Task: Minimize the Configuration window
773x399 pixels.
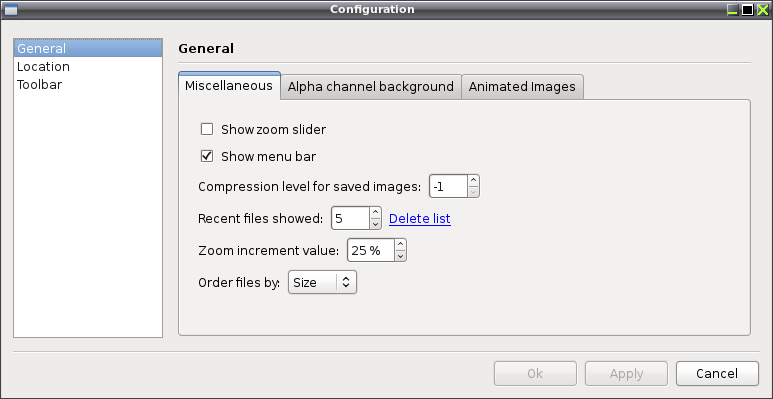Action: coord(733,10)
